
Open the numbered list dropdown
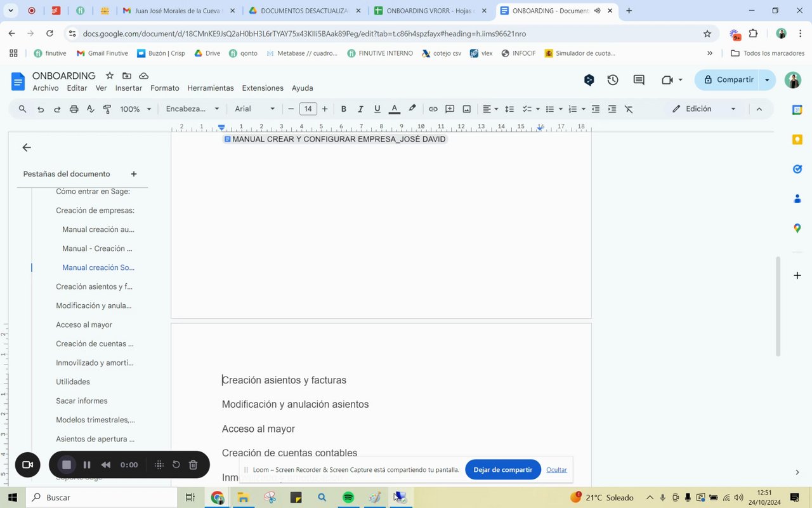point(577,109)
